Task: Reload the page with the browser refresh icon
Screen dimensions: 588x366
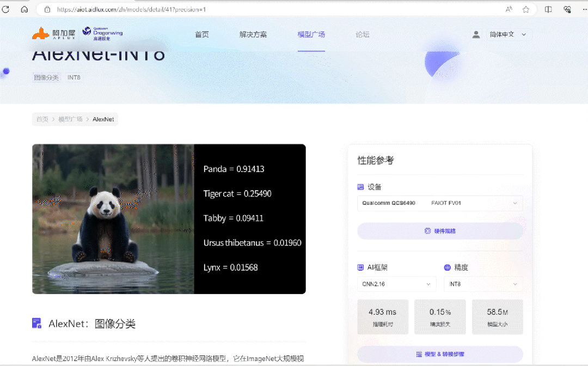Action: tap(5, 9)
